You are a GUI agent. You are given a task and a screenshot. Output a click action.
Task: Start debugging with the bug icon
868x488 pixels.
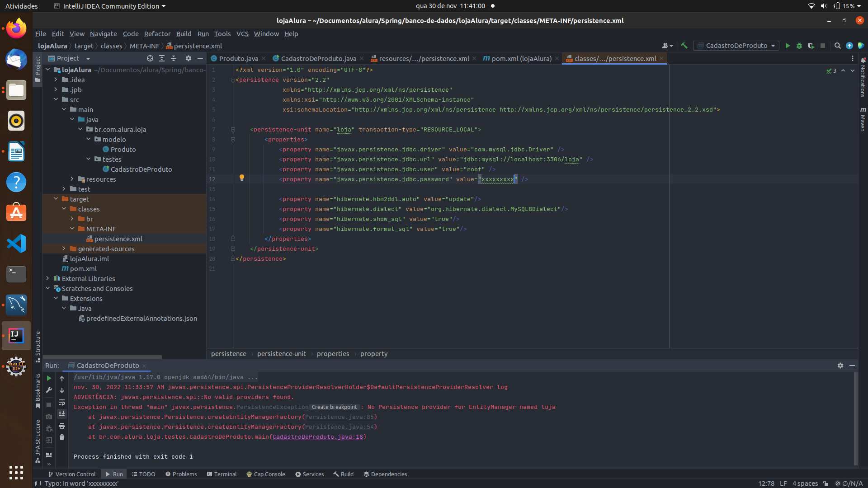point(799,46)
